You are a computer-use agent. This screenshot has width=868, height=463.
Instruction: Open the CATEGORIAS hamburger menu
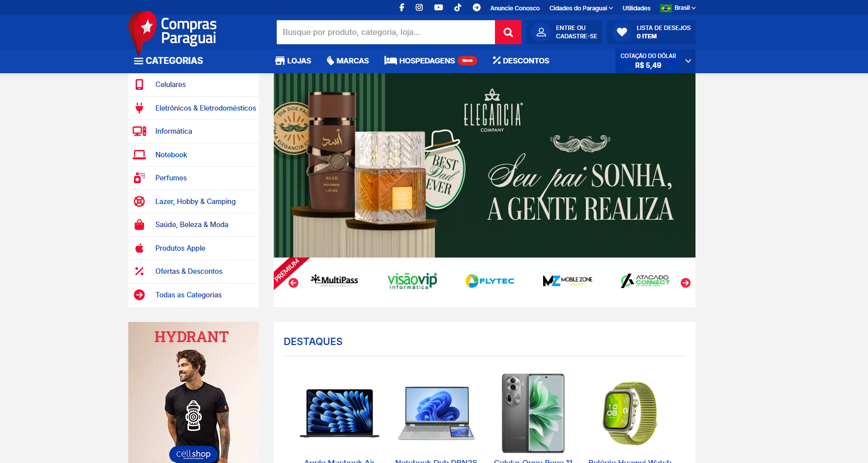tap(139, 61)
